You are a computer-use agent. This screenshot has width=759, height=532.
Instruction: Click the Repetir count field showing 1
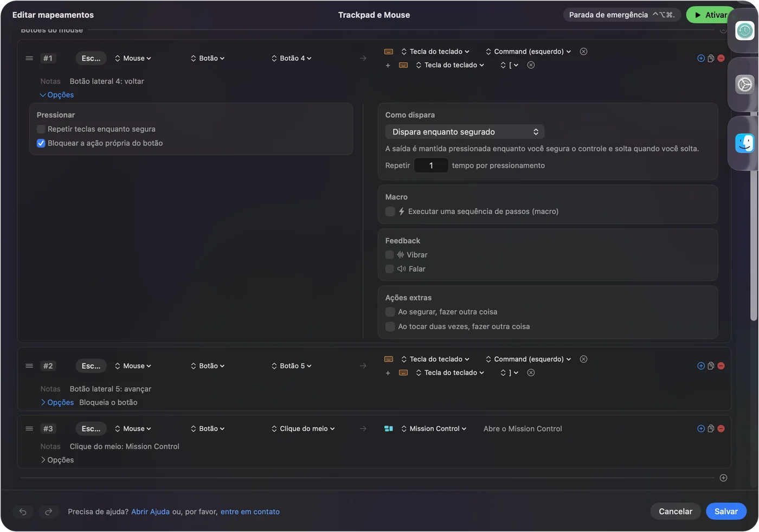coord(431,165)
